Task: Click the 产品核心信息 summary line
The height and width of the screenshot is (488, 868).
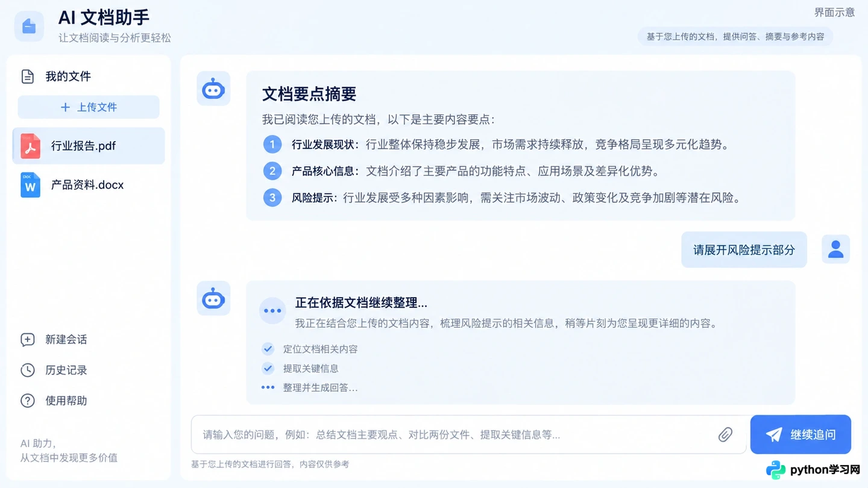Action: [x=476, y=171]
